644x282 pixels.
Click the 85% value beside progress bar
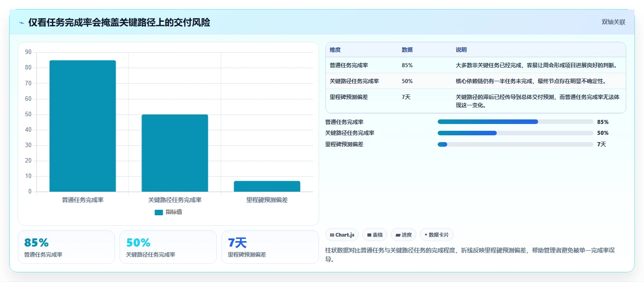[x=603, y=122]
